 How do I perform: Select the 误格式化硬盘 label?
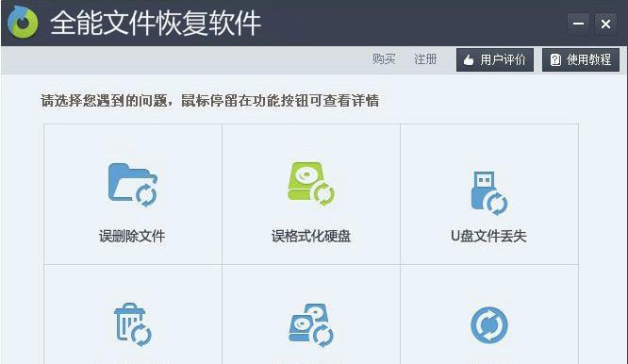(x=311, y=236)
